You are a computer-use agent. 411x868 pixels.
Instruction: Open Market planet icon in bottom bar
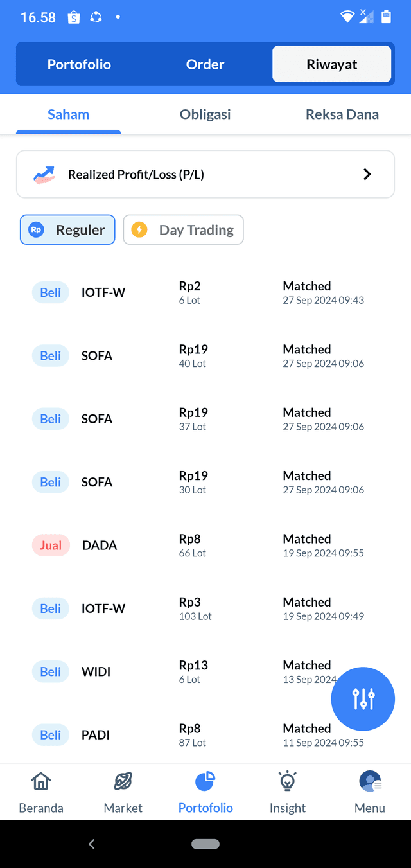coord(123,781)
